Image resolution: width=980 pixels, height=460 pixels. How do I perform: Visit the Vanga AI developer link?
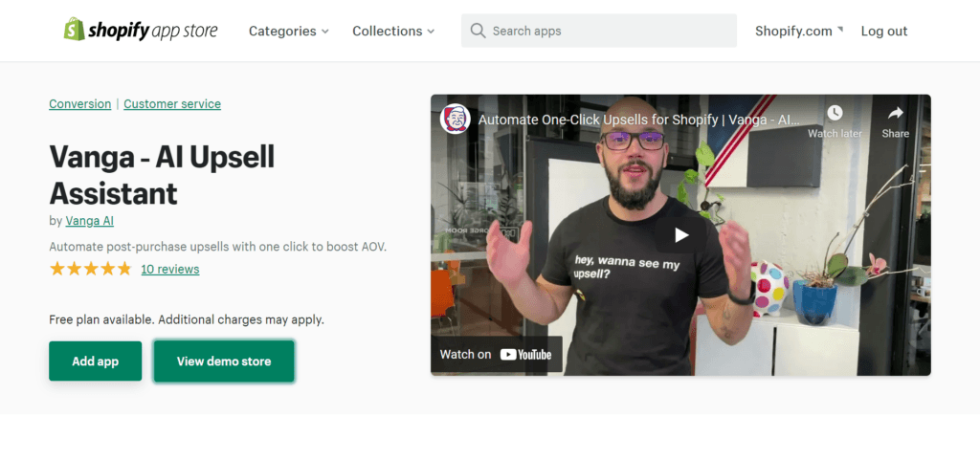[89, 221]
